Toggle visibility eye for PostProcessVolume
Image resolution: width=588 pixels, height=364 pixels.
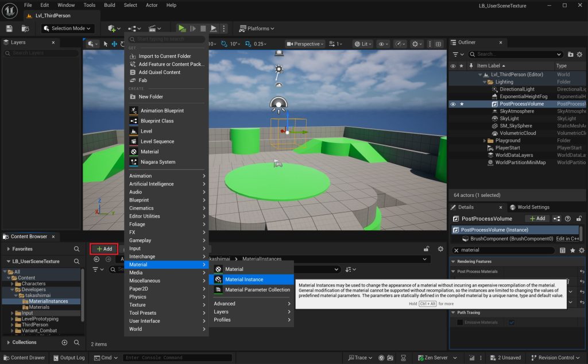(x=453, y=104)
